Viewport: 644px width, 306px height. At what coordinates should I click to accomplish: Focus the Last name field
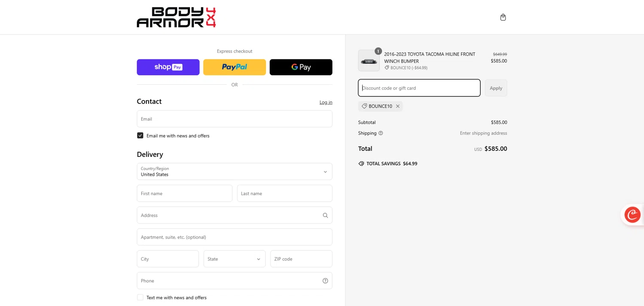(x=285, y=193)
